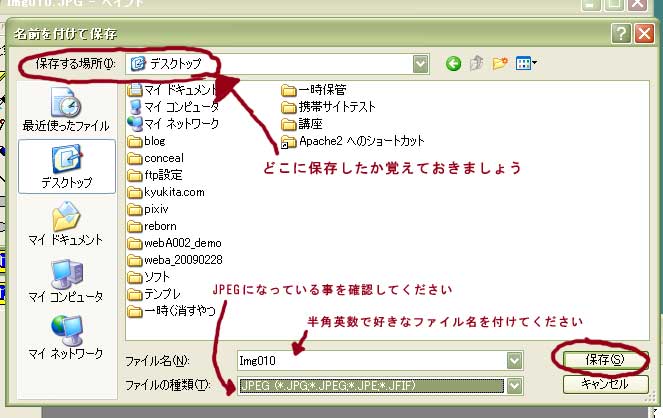663x418 pixels.
Task: Select the weba_20090228 folder
Action: [175, 260]
